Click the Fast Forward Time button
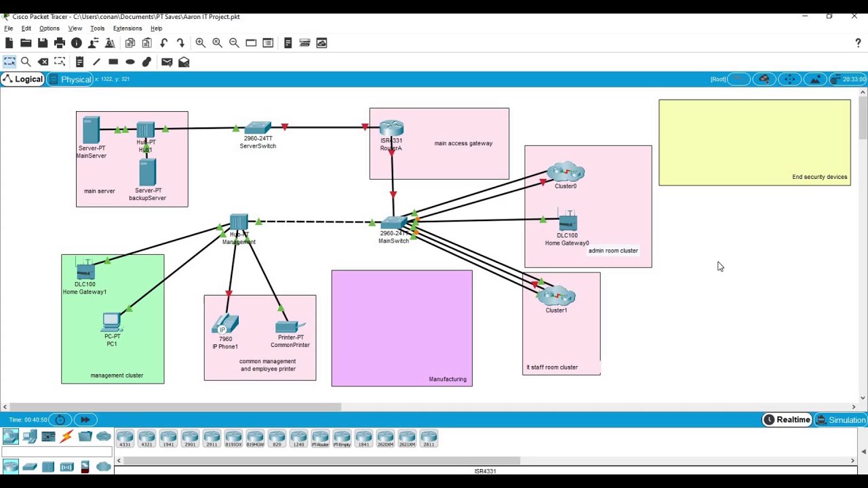This screenshot has height=488, width=868. (85, 420)
